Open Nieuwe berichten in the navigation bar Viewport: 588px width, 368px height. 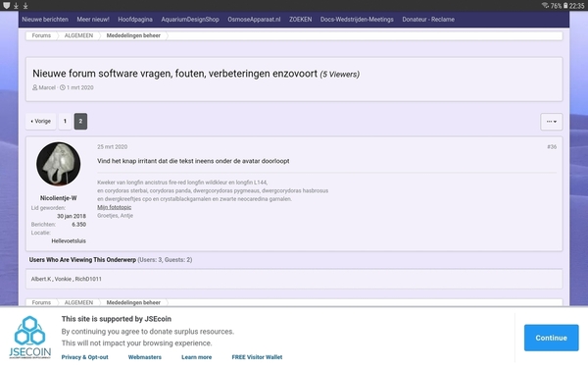(x=45, y=20)
